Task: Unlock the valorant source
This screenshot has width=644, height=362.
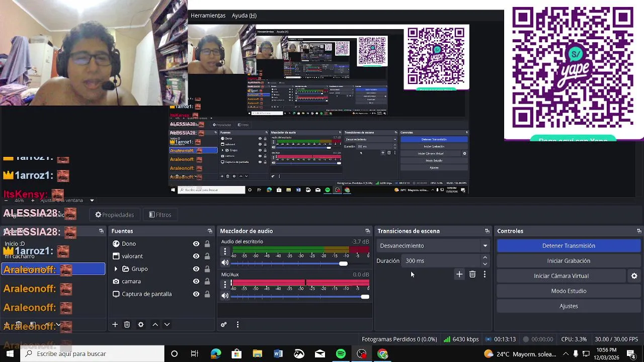Action: (x=207, y=256)
